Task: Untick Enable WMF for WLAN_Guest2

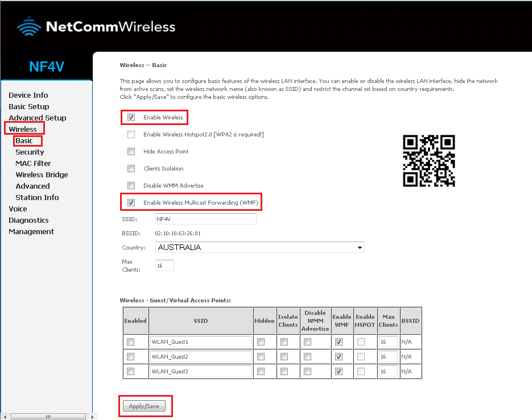Action: pos(339,356)
